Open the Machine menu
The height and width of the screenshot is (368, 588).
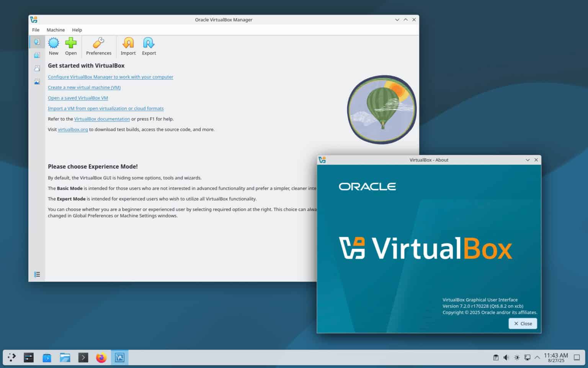pos(56,30)
